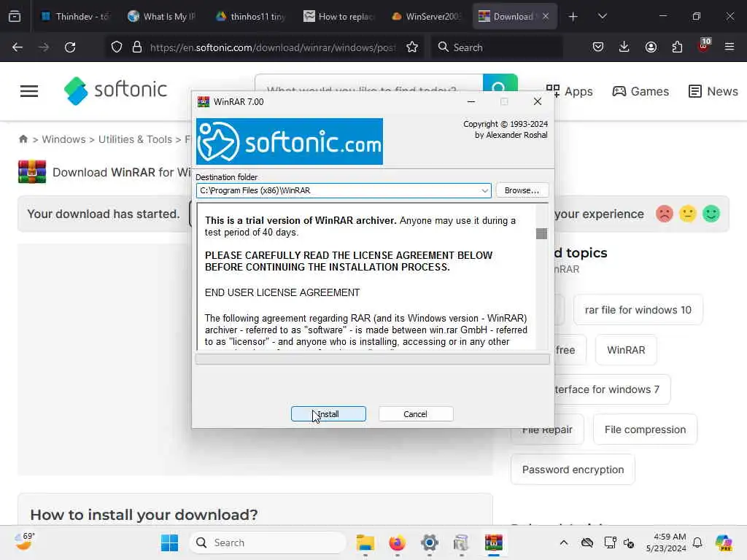Rate experience with the green happy face
Image resolution: width=747 pixels, height=560 pixels.
point(711,214)
